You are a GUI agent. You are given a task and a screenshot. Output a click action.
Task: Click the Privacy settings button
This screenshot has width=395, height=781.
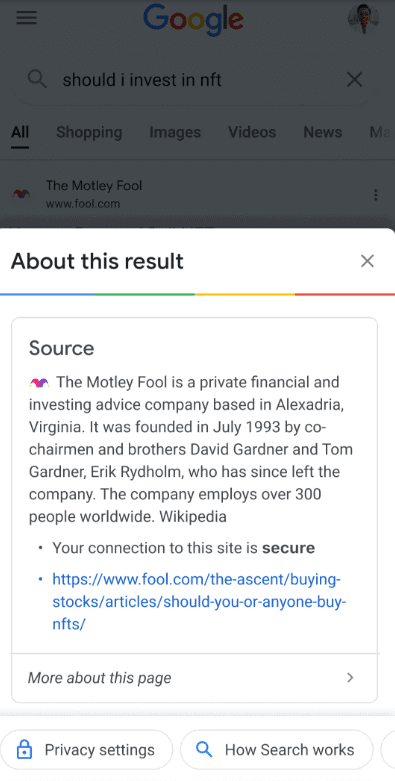[x=86, y=750]
